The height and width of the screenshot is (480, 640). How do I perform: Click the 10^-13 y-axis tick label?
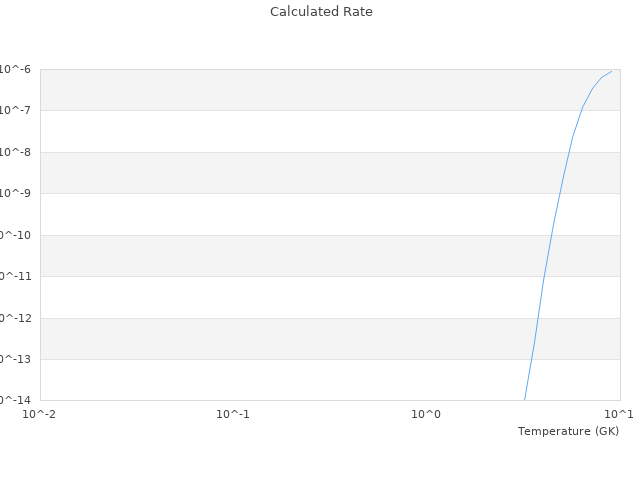[16, 359]
